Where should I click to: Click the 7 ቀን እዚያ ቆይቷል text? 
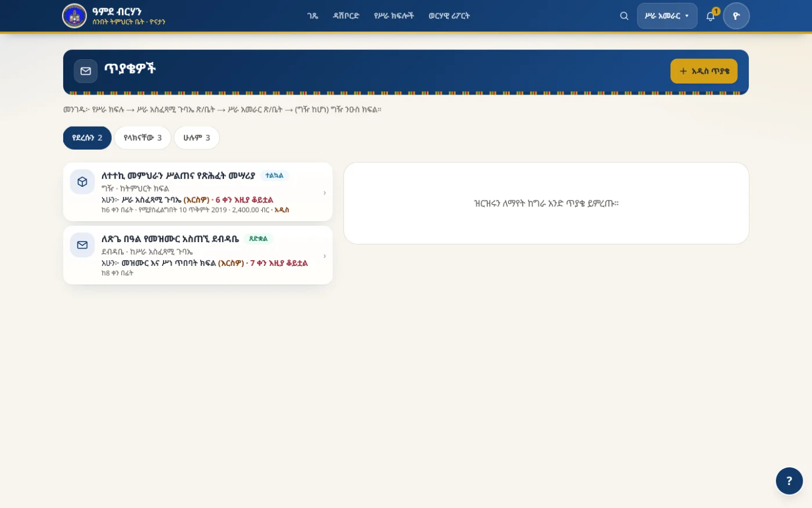(279, 263)
